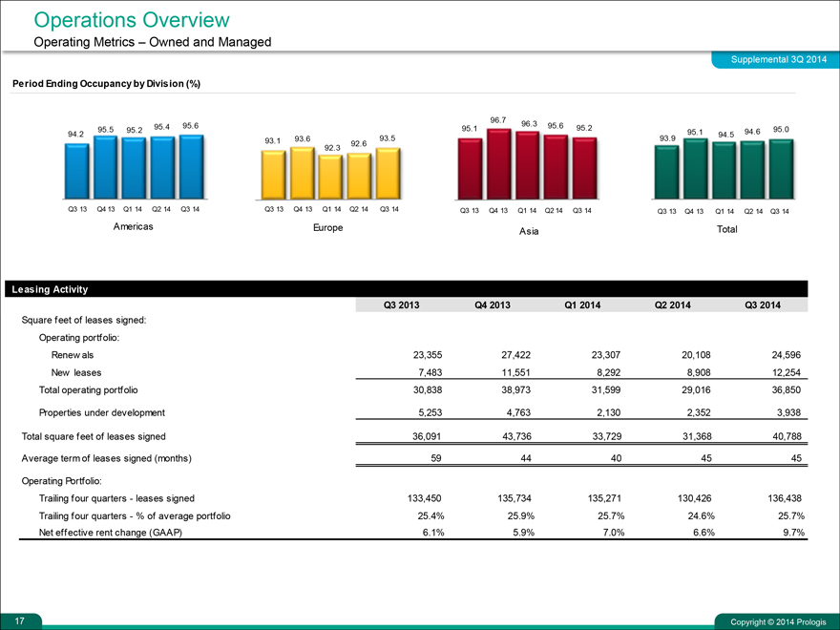Click the Period Ending Occupancy by Division heading
The width and height of the screenshot is (840, 630).
coord(106,84)
